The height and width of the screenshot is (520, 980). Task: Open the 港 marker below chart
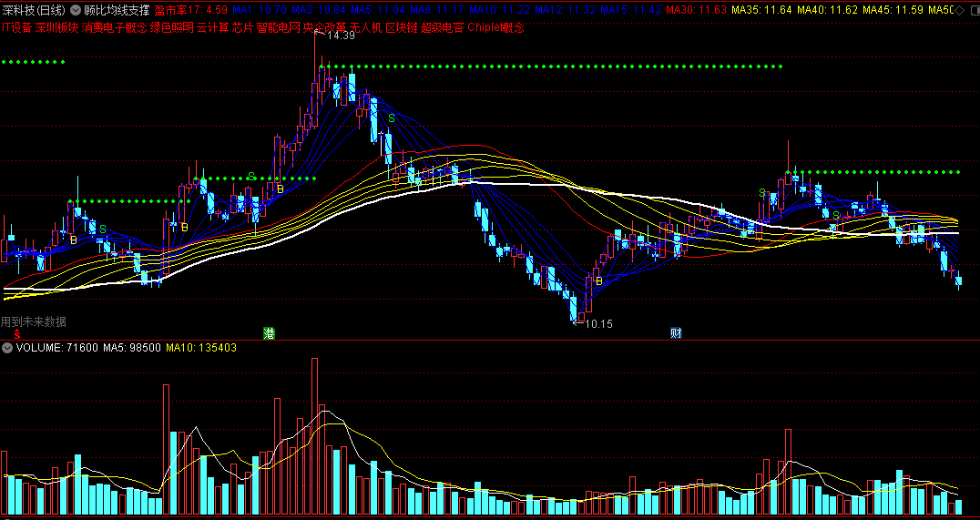tap(269, 333)
